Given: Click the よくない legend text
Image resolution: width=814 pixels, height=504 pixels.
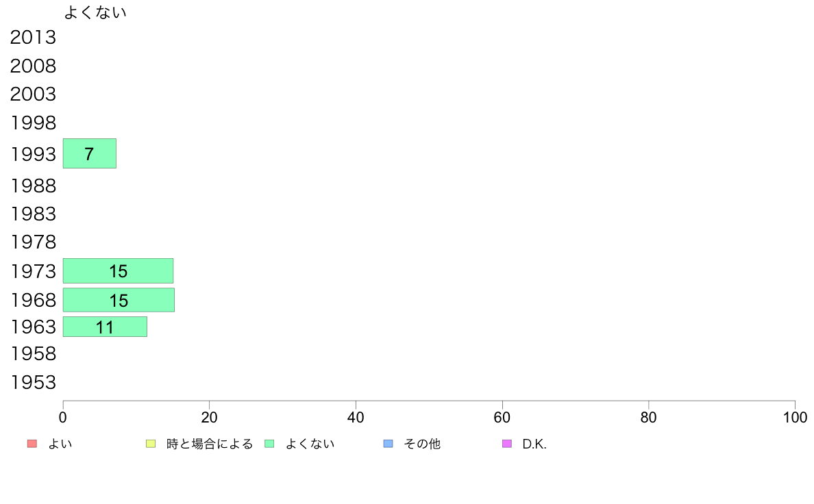Looking at the screenshot, I should pos(310,444).
